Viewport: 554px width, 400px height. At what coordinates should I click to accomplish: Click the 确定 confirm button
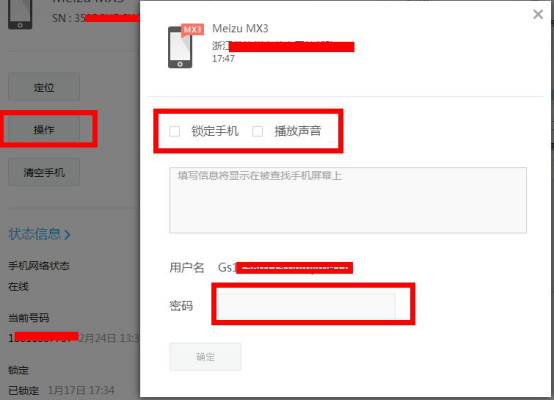point(205,357)
